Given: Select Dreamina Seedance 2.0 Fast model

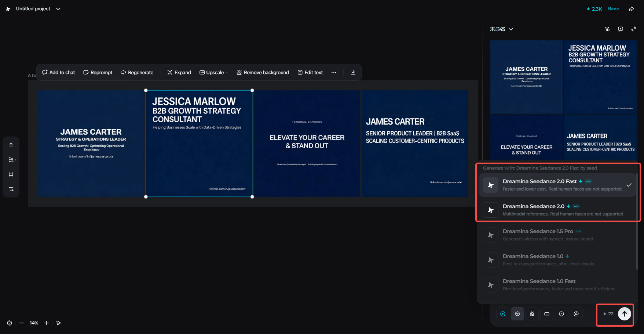Looking at the screenshot, I should pyautogui.click(x=557, y=185).
